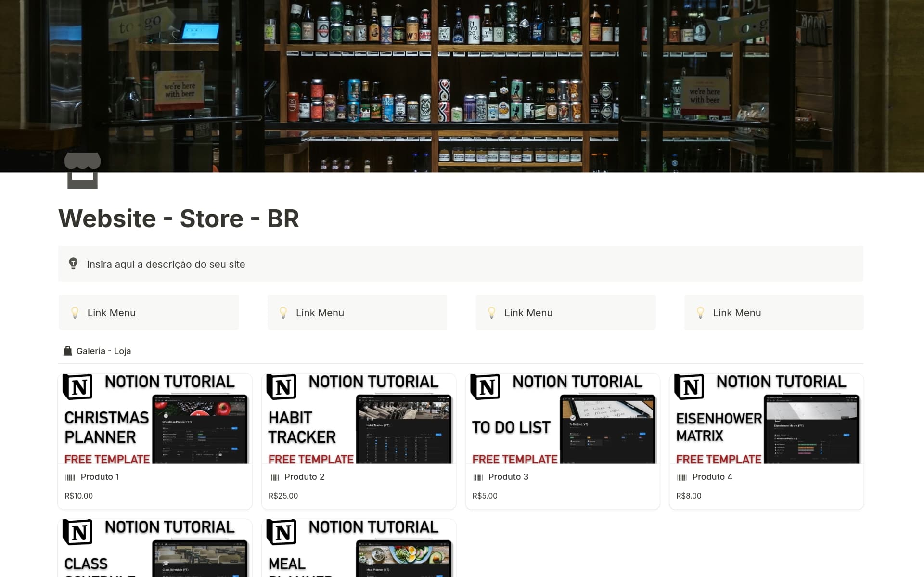Click the barcode icon next to Produto 4
This screenshot has height=577, width=924.
tap(682, 477)
